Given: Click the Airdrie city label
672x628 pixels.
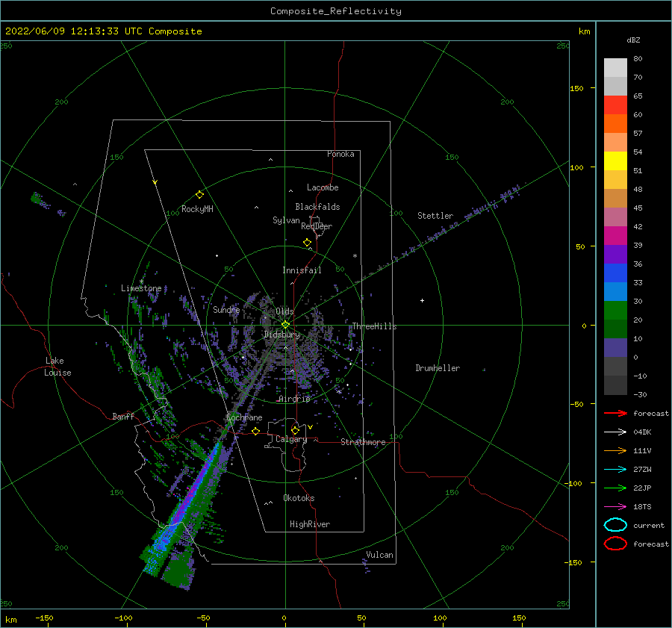Looking at the screenshot, I should tap(294, 399).
